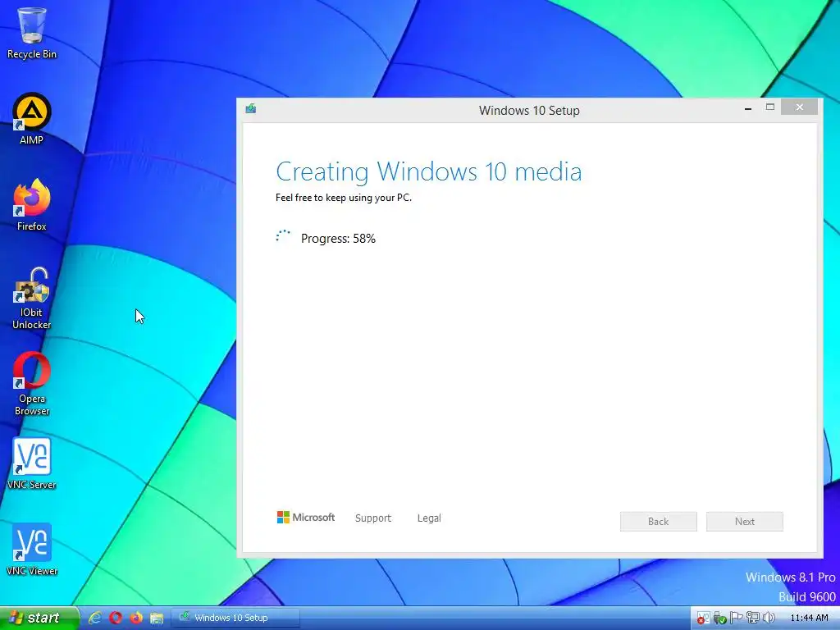Click the Safely Remove Hardware tray icon
Viewport: 840px width, 630px height.
click(719, 619)
